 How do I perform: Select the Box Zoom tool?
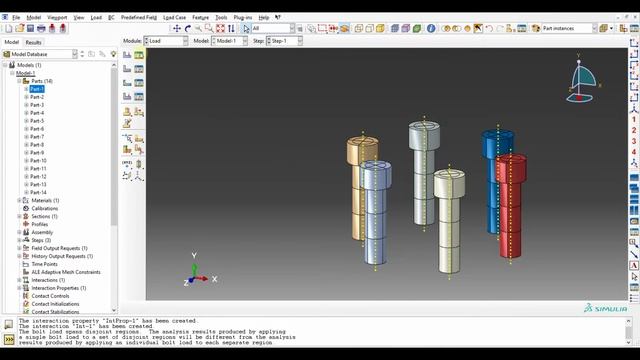[209, 28]
